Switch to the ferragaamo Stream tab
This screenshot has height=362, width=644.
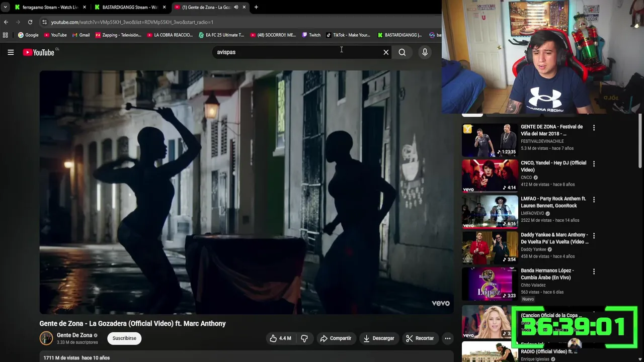tap(50, 7)
